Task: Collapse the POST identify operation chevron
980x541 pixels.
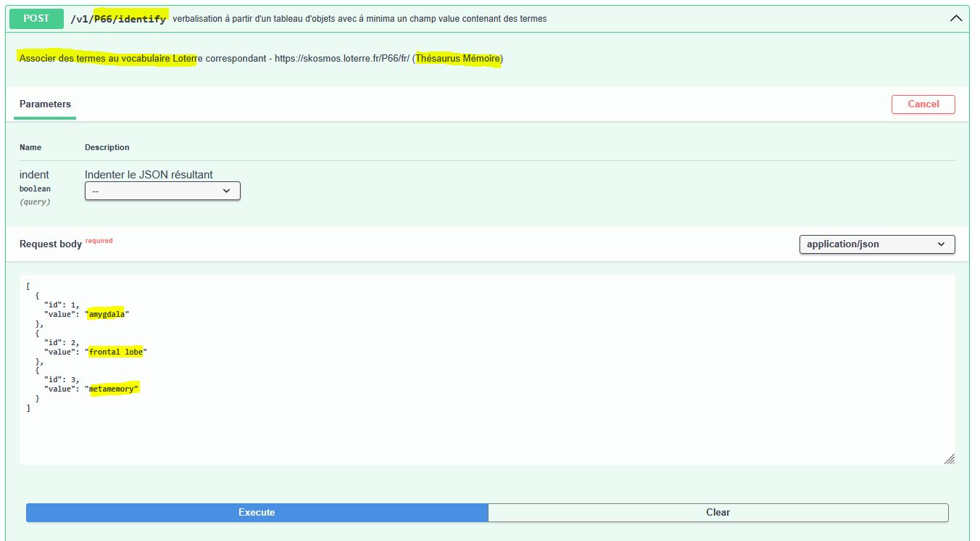Action: point(955,19)
